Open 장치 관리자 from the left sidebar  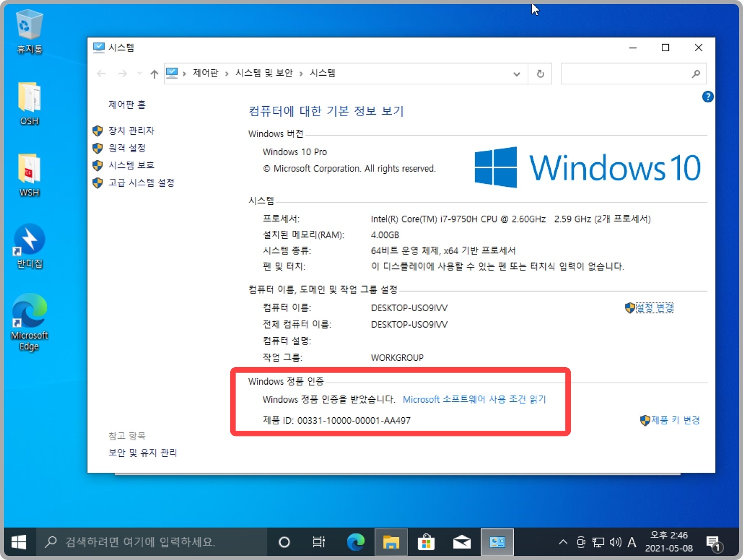132,130
